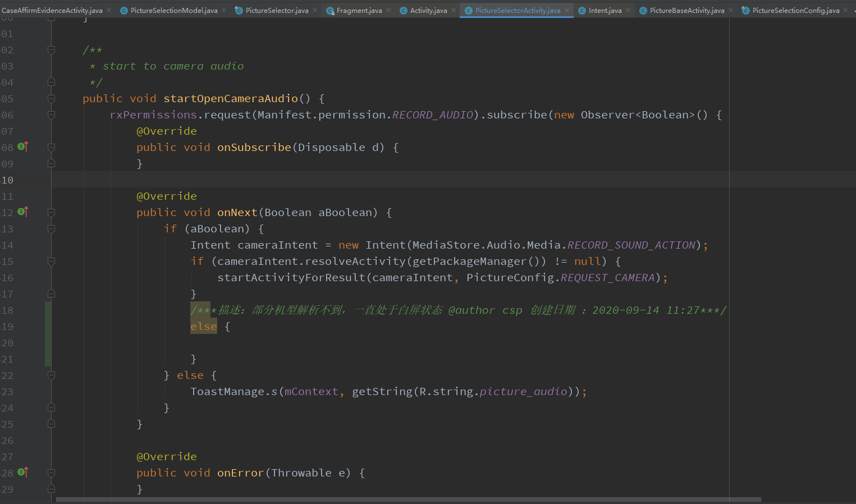This screenshot has height=504, width=856.
Task: Click the overriding method icon beside onError
Action: [21, 473]
